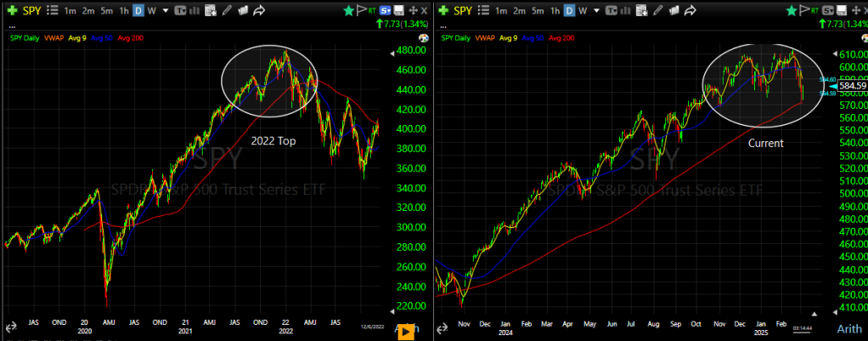Switch right chart to Weekly W timeframe
The width and height of the screenshot is (868, 341).
pos(584,10)
